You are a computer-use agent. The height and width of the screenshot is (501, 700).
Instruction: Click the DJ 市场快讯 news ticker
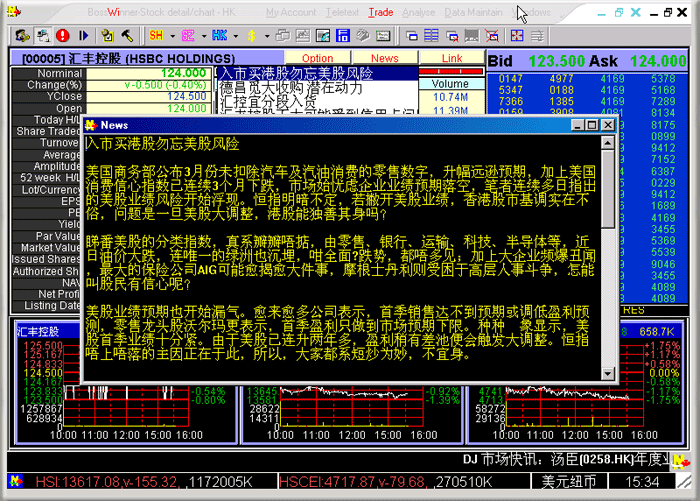[x=567, y=459]
